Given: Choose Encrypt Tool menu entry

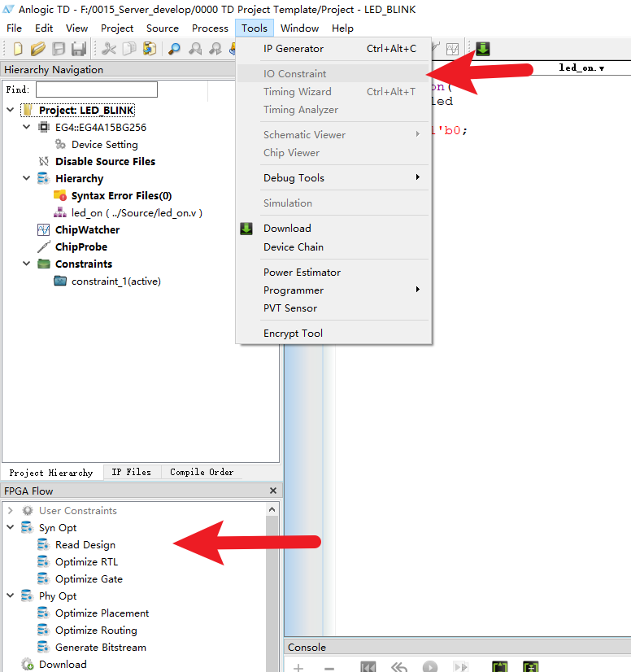Looking at the screenshot, I should [x=333, y=333].
